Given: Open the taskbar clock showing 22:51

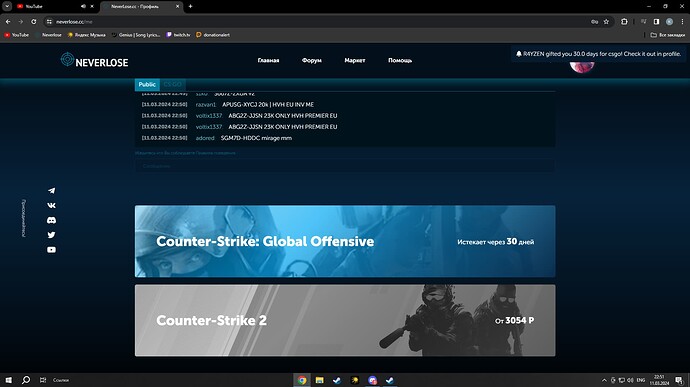Looking at the screenshot, I should tap(659, 380).
